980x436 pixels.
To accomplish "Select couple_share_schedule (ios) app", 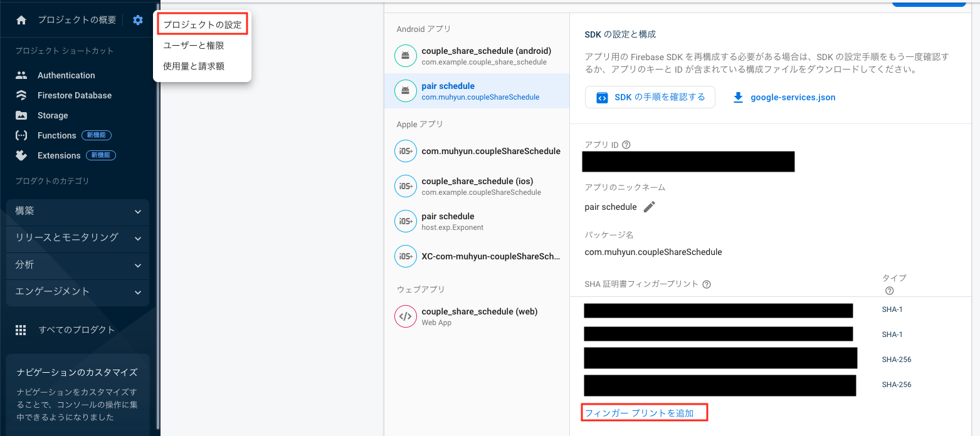I will pos(477,186).
